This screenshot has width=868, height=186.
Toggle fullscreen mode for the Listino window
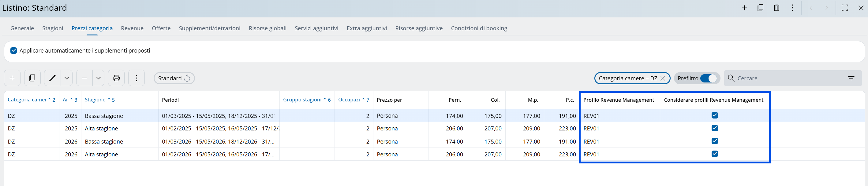coord(844,8)
